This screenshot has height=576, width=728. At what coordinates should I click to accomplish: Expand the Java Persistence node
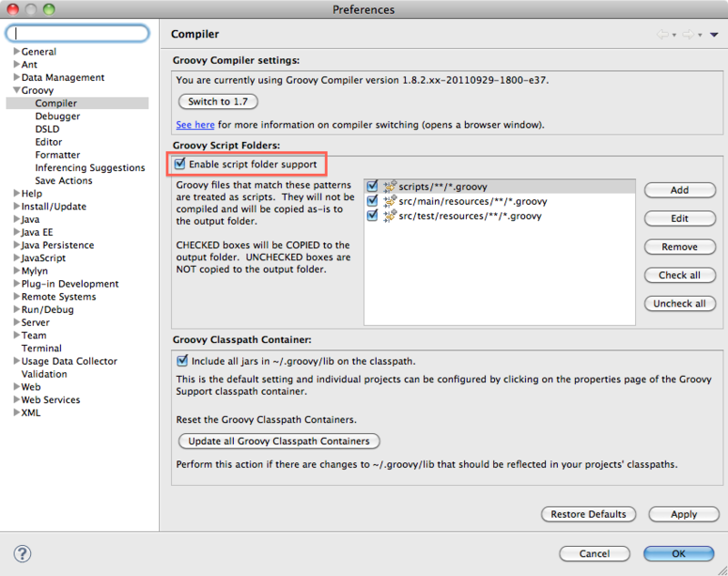(16, 245)
